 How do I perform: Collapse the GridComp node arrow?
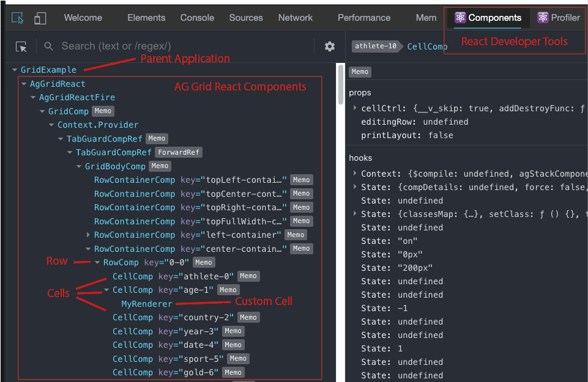click(42, 111)
